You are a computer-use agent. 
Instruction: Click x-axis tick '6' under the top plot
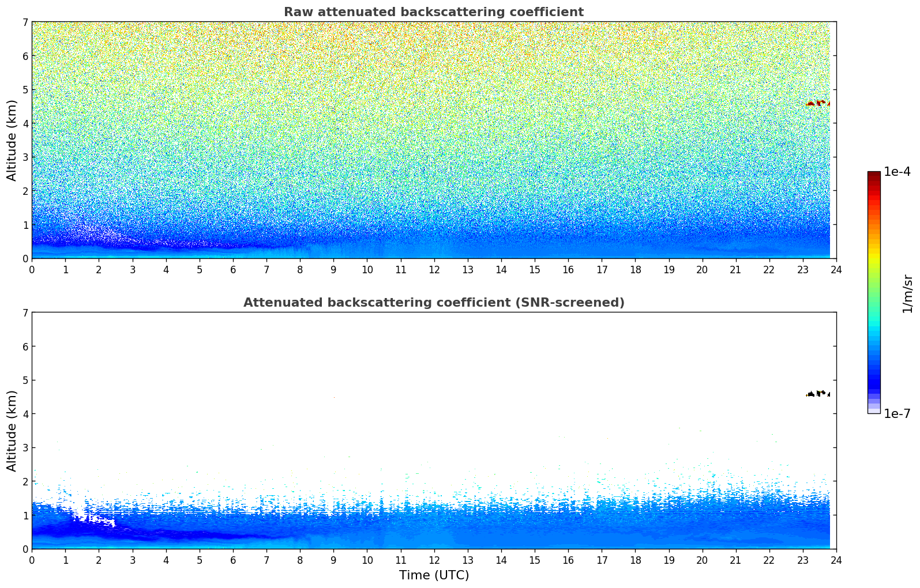tap(233, 269)
